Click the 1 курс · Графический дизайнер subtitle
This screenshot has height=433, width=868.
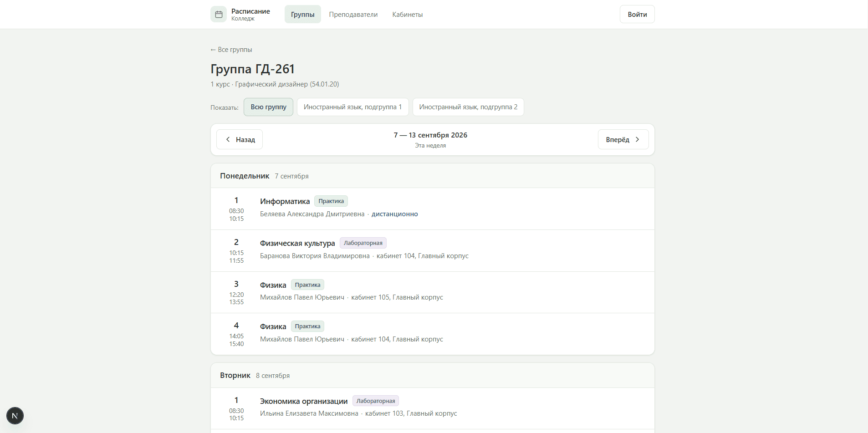point(275,84)
